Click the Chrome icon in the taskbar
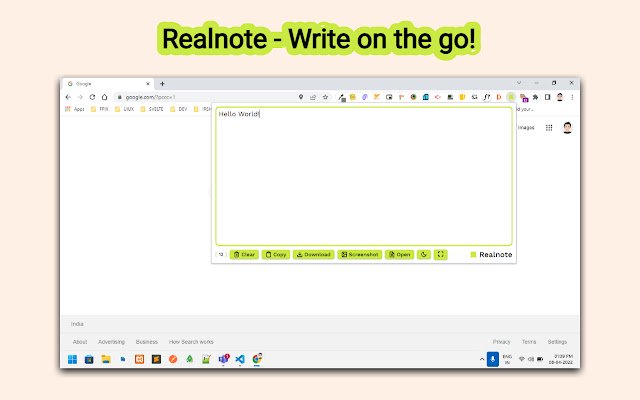640x400 pixels. 257,359
